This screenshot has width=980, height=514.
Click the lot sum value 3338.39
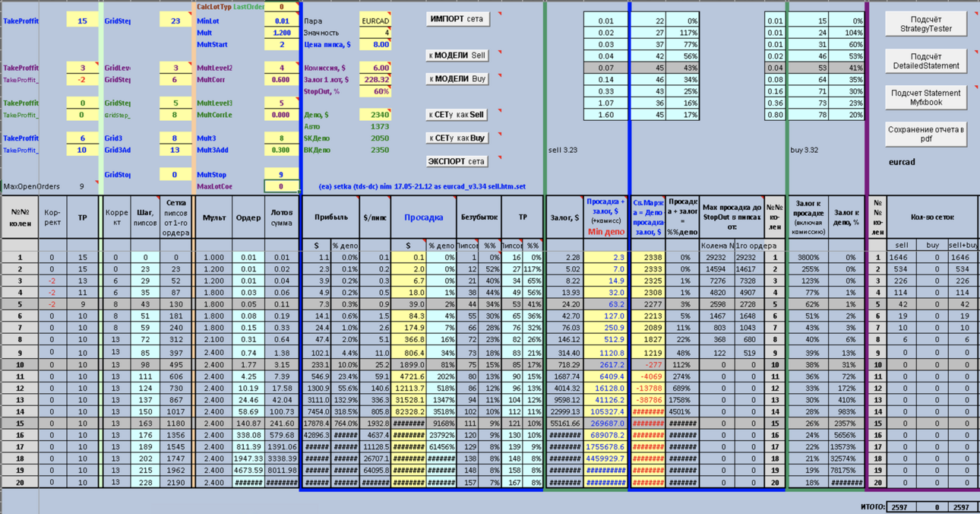[x=282, y=458]
